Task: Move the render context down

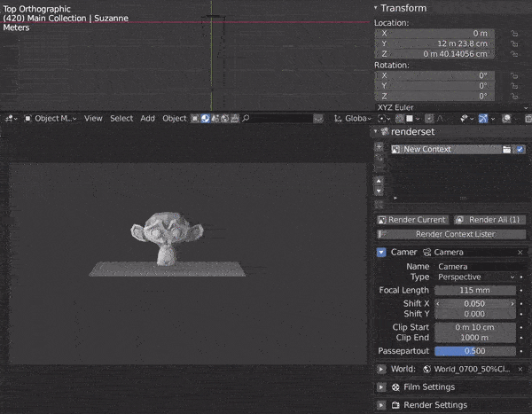Action: click(379, 191)
